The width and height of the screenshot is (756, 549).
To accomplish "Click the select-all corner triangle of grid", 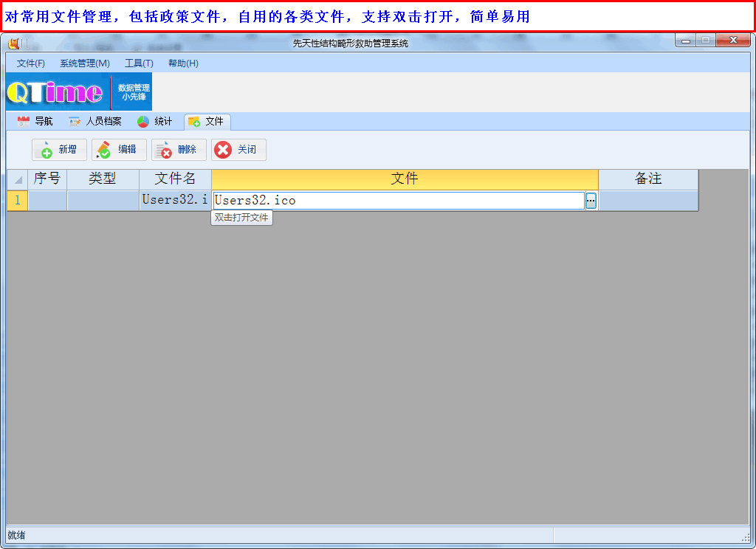I will pyautogui.click(x=18, y=180).
